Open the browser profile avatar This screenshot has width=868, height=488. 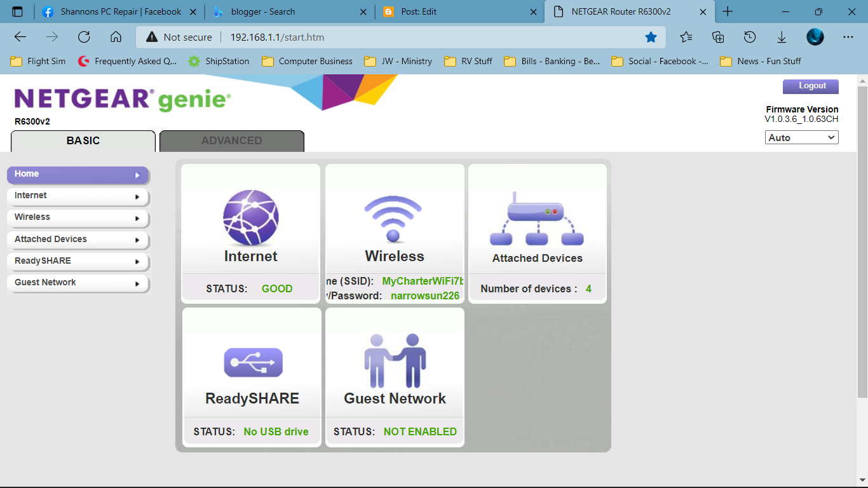click(815, 37)
